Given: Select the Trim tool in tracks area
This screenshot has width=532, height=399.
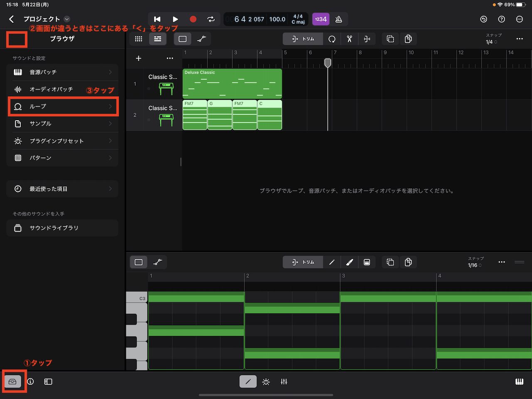Looking at the screenshot, I should 303,39.
